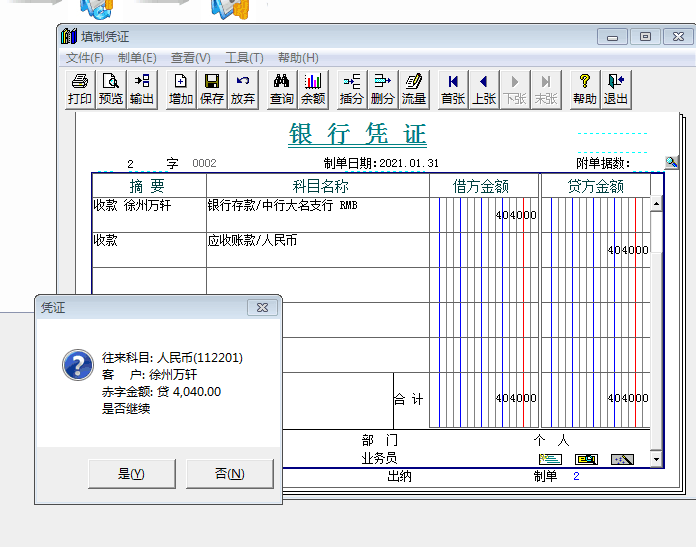The height and width of the screenshot is (547, 696).
Task: Discard changes with 放弃
Action: (x=243, y=89)
